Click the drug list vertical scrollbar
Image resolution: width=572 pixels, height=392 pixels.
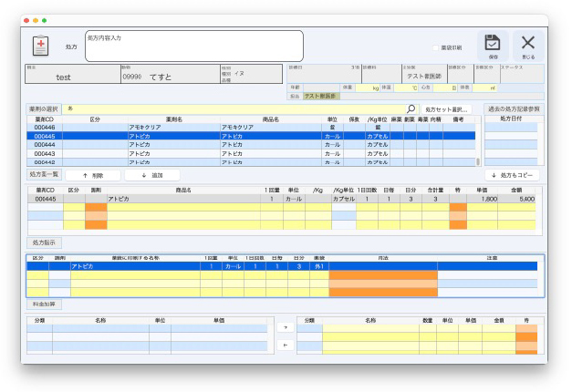click(478, 141)
